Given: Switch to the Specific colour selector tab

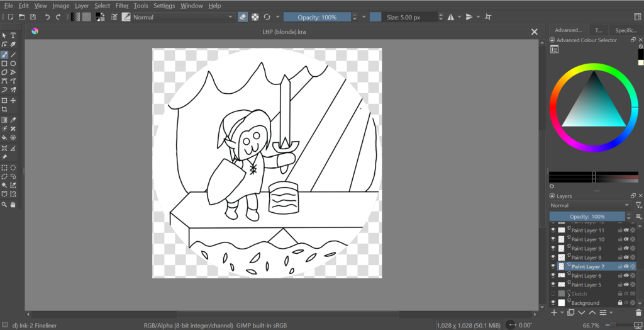Looking at the screenshot, I should 626,30.
